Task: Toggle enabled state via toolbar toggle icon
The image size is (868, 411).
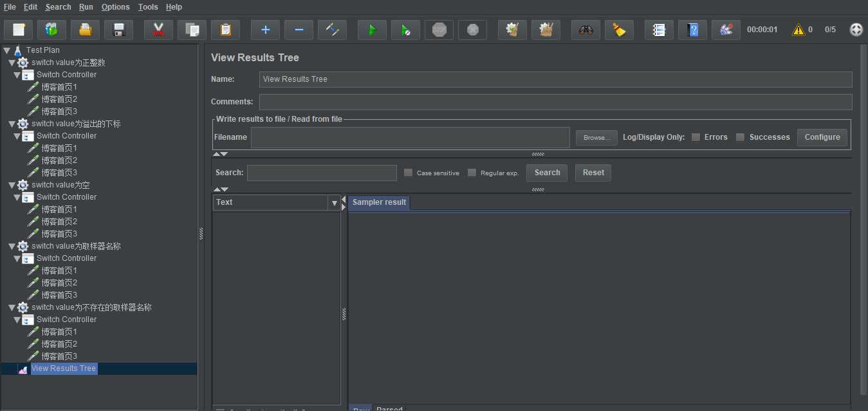Action: [x=332, y=30]
